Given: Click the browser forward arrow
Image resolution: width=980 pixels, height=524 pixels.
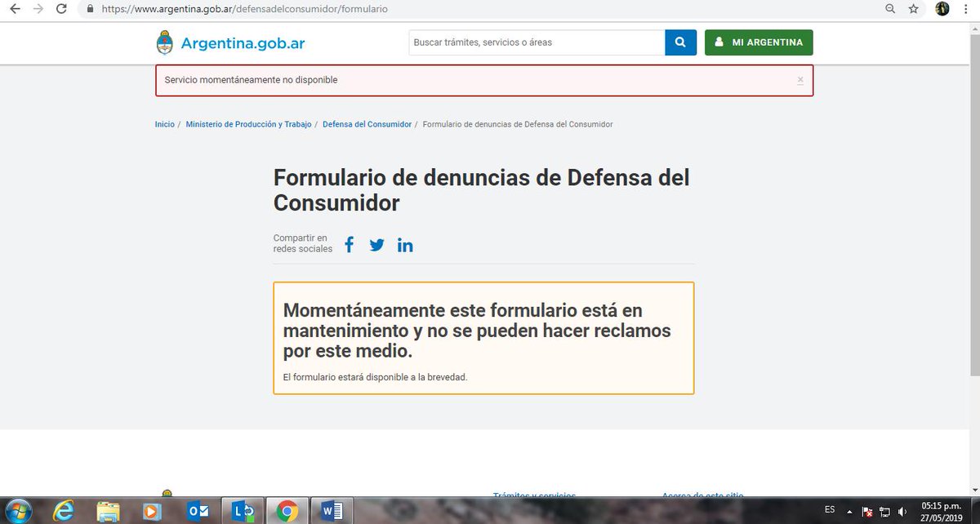Looking at the screenshot, I should (38, 9).
